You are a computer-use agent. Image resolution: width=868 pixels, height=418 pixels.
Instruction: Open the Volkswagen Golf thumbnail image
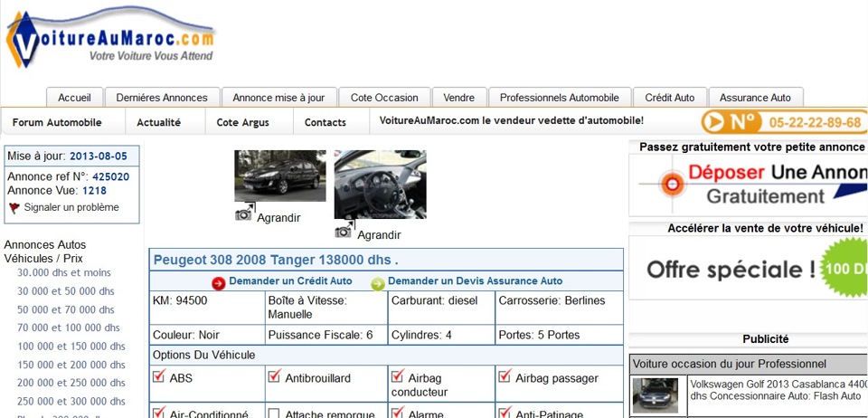tap(656, 395)
